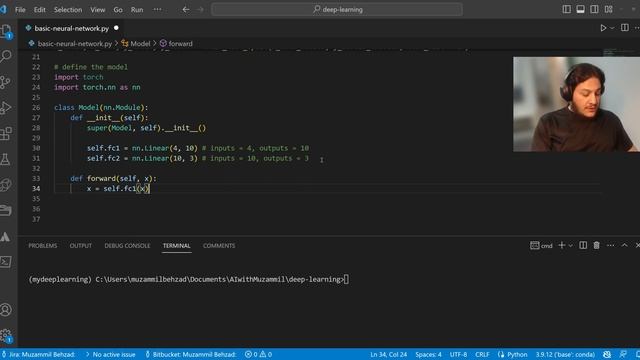Expand basic-neural-network.py breadcrumb
Image resolution: width=640 pixels, height=360 pixels.
click(x=70, y=43)
